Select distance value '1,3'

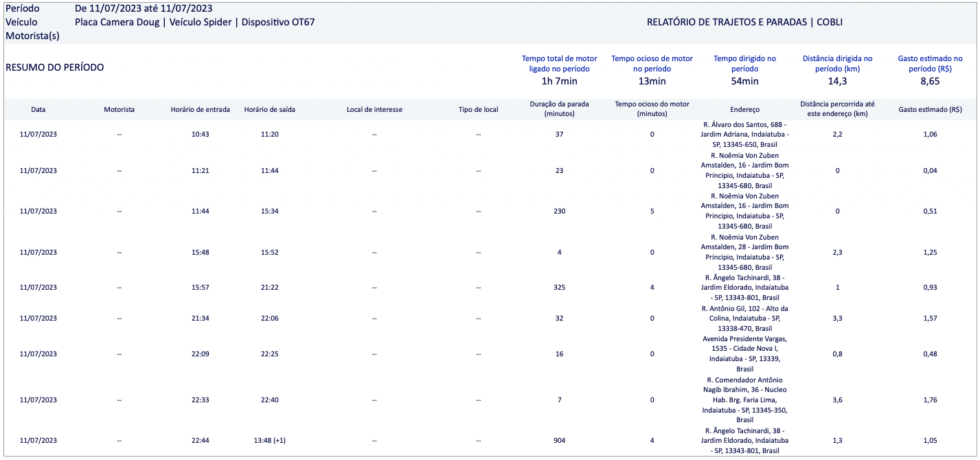837,440
